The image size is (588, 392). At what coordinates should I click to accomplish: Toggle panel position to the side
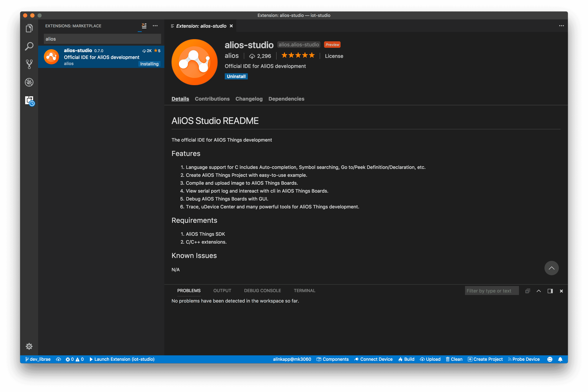pos(550,291)
